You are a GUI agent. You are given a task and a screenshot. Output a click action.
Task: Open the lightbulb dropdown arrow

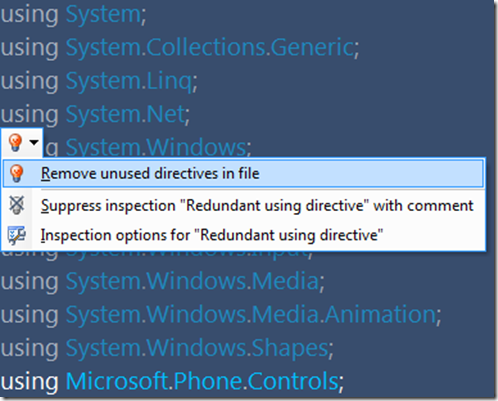coord(34,143)
